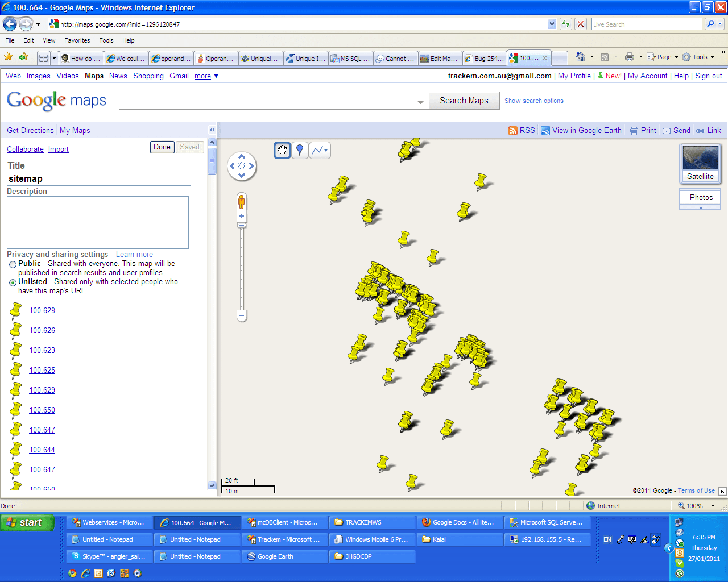Open the address bar dropdown
This screenshot has width=728, height=582.
552,24
